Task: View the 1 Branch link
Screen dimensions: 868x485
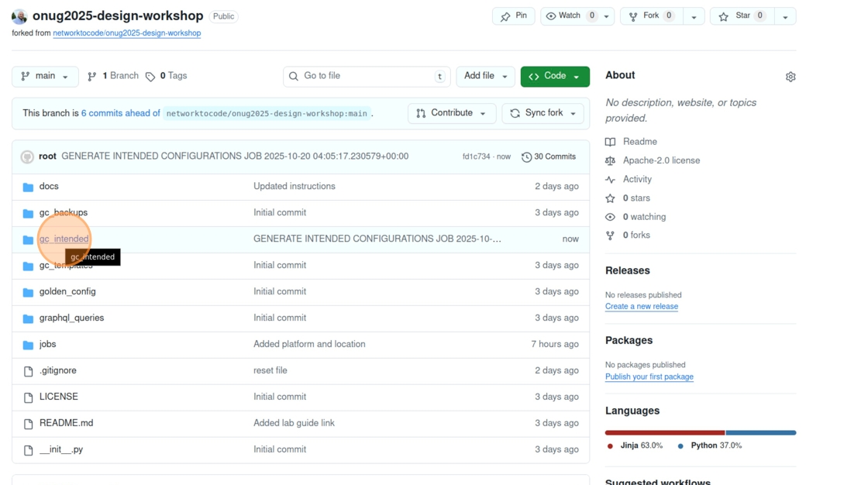Action: tap(113, 76)
